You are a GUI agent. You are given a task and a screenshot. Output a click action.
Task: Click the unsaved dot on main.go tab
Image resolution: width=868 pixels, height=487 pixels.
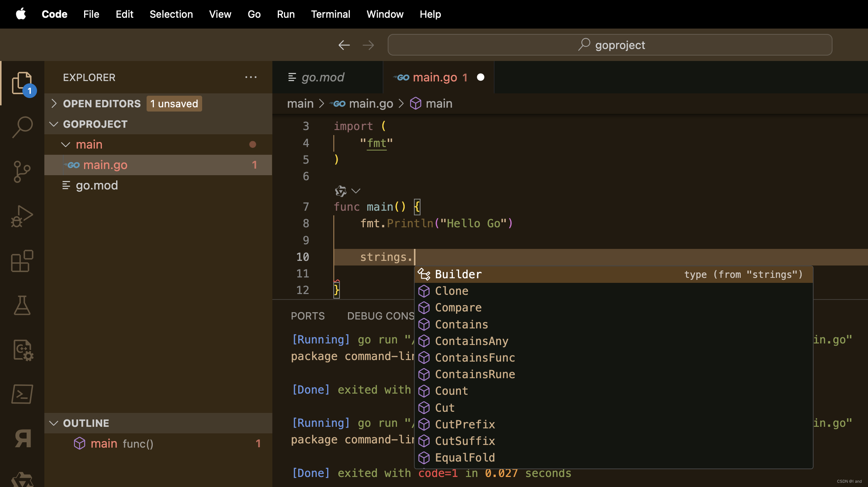pos(480,77)
